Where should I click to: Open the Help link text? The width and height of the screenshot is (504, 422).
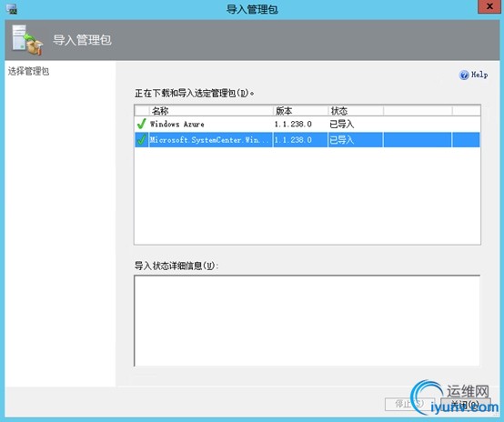tap(479, 75)
